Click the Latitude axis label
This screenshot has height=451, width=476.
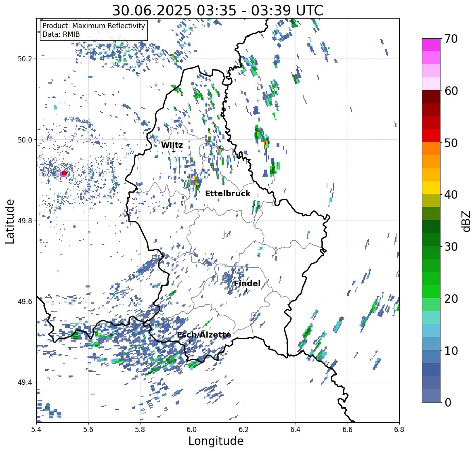click(x=10, y=221)
